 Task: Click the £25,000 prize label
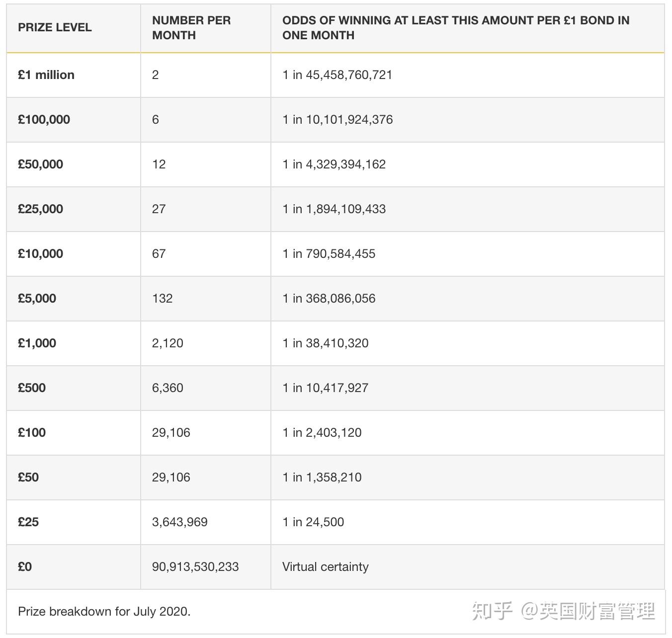pos(40,209)
